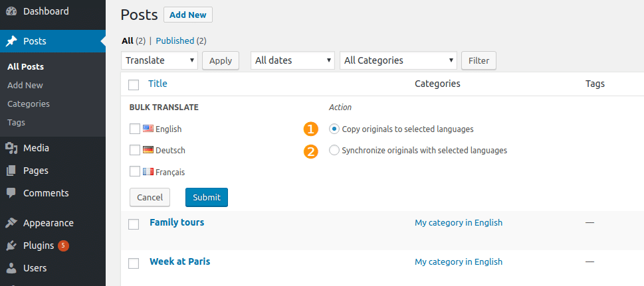Click the Pages icon in sidebar
This screenshot has width=644, height=286.
(11, 171)
